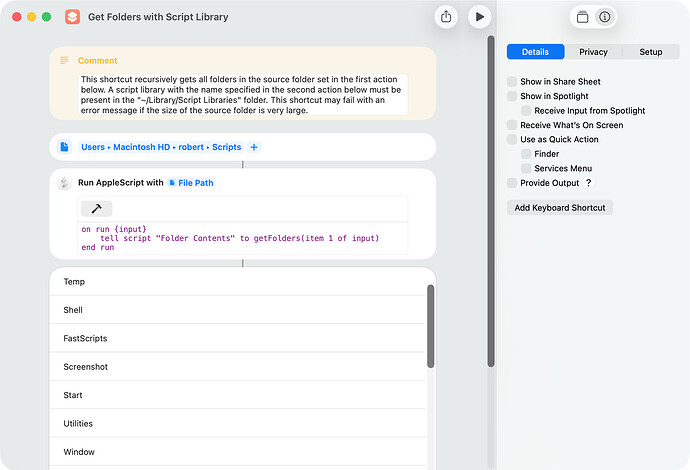Switch to the Details tab

[535, 52]
